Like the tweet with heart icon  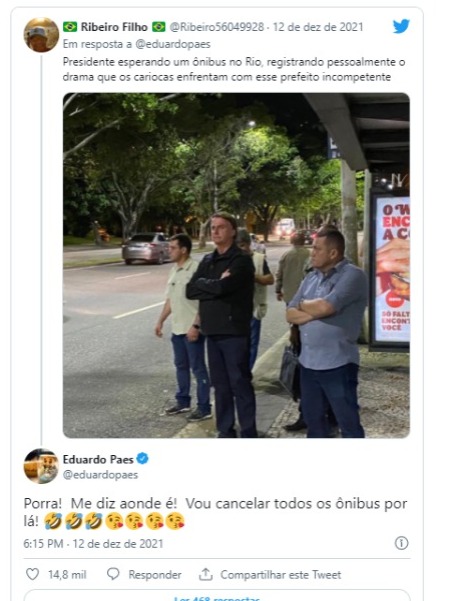coord(32,574)
